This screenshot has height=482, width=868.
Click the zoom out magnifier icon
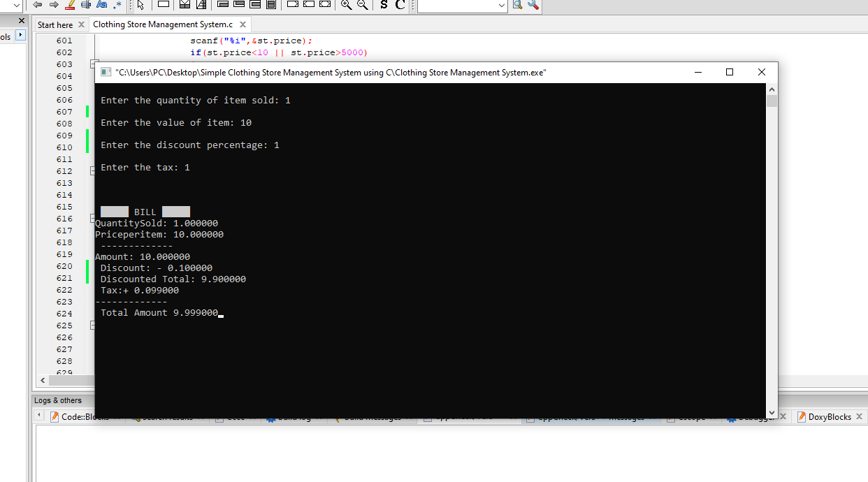362,5
